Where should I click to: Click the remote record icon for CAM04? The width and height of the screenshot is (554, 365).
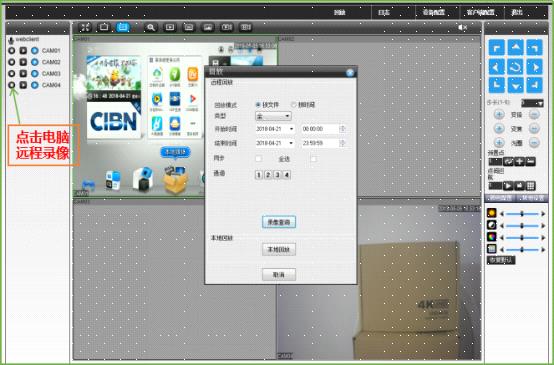(12, 85)
